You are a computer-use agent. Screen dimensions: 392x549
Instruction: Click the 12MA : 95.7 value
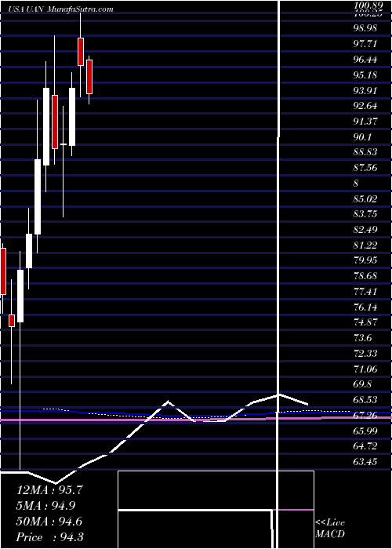coord(50,490)
